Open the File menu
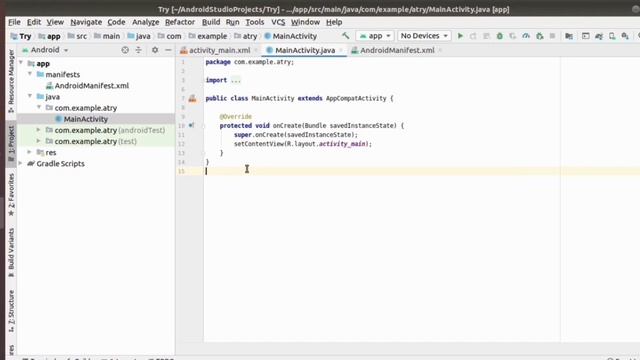 14,22
